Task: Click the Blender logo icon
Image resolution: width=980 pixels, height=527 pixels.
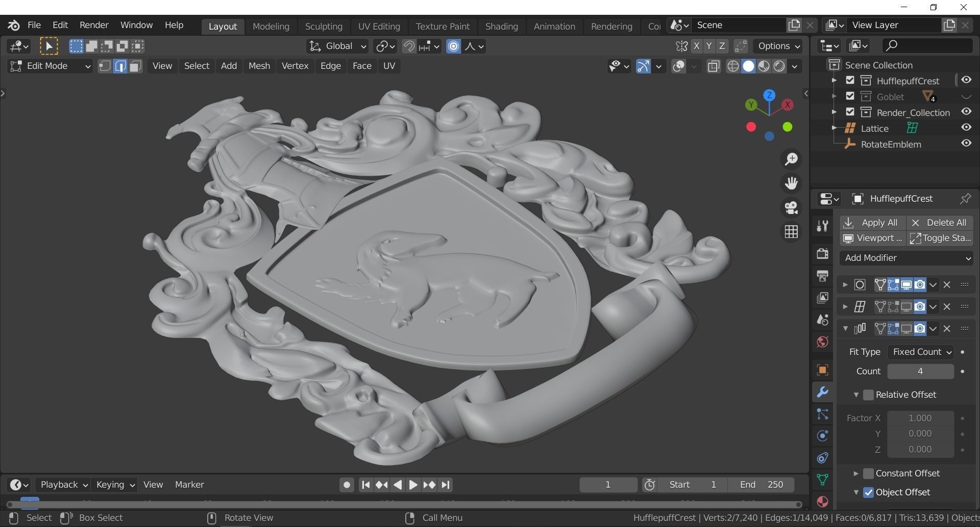Action: 14,25
